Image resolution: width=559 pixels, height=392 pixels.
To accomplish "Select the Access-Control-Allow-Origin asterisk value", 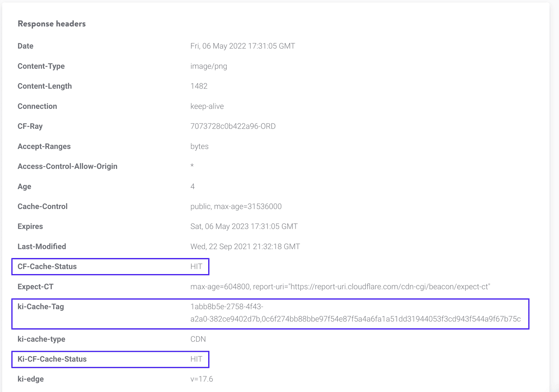I will coord(192,166).
